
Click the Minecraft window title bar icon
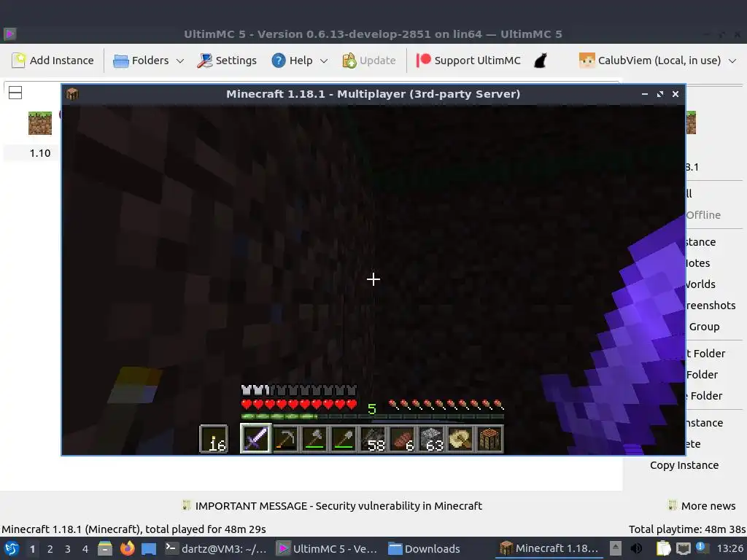(72, 94)
